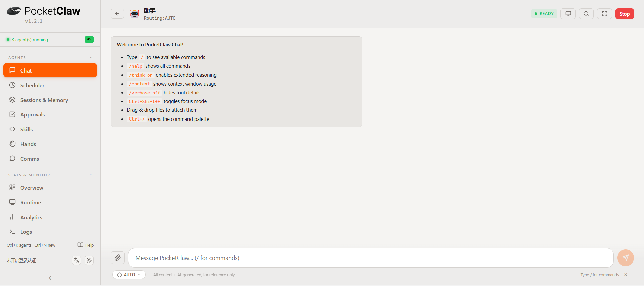Click the 'Ctrl+K agents | Ctrl+N new' hint
The image size is (644, 286).
click(31, 245)
